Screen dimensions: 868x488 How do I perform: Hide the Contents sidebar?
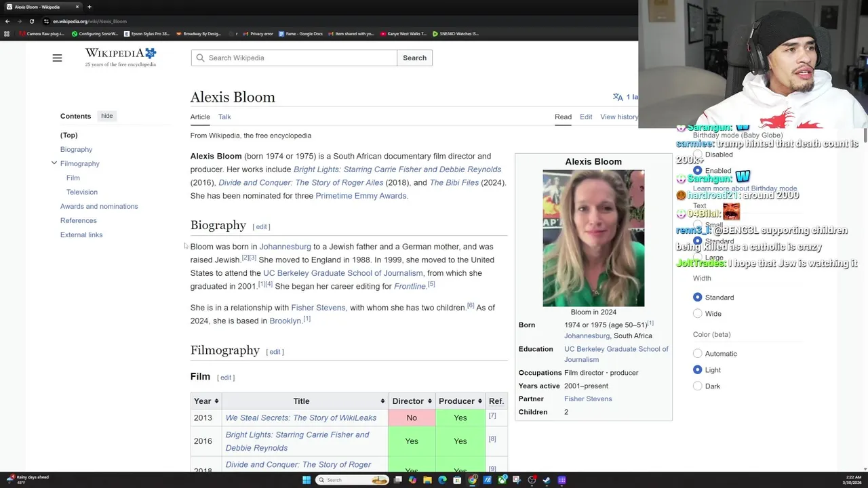pyautogui.click(x=107, y=116)
